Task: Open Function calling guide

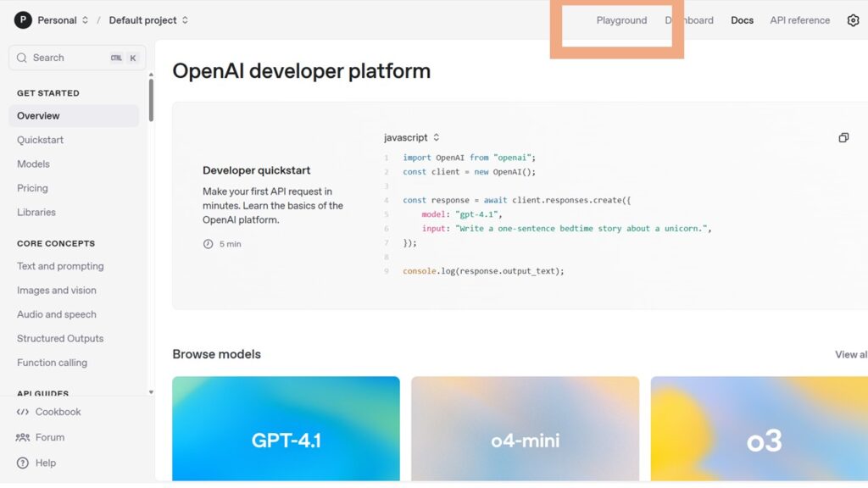Action: click(x=52, y=363)
